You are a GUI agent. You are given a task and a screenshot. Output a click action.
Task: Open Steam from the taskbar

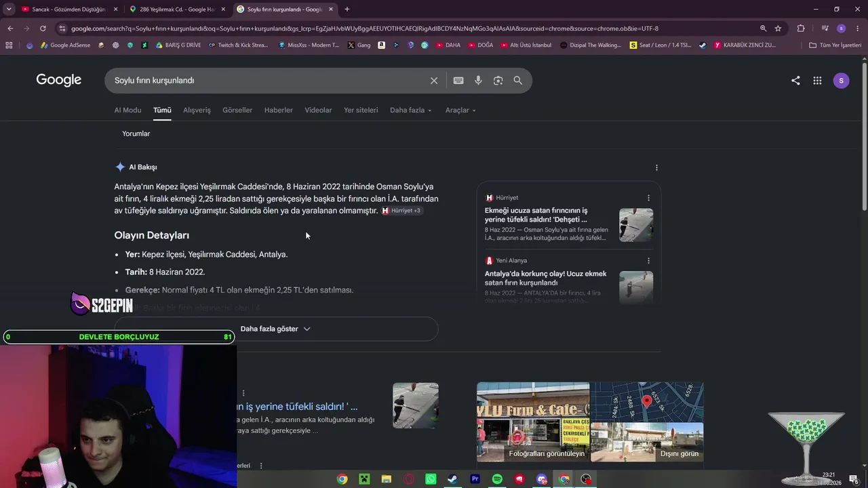452,479
